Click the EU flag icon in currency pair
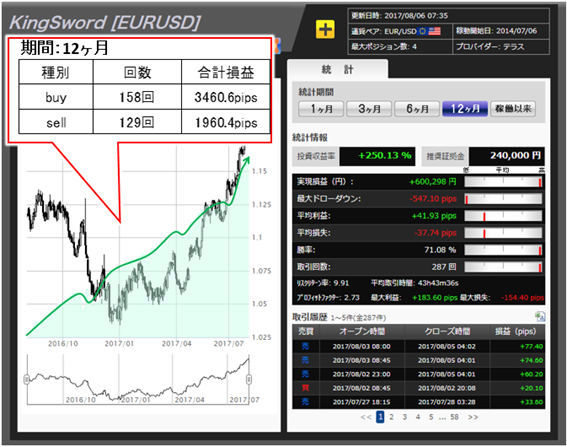This screenshot has width=567, height=447. pos(422,31)
